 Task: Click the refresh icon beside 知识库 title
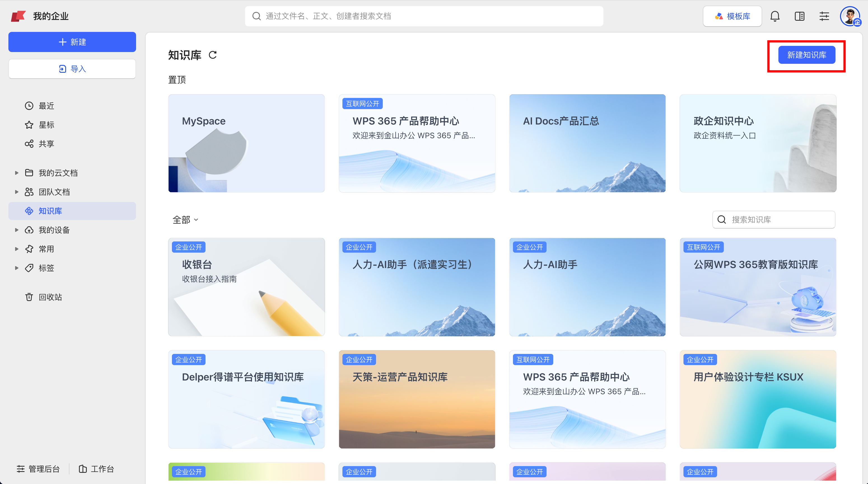[x=213, y=55]
